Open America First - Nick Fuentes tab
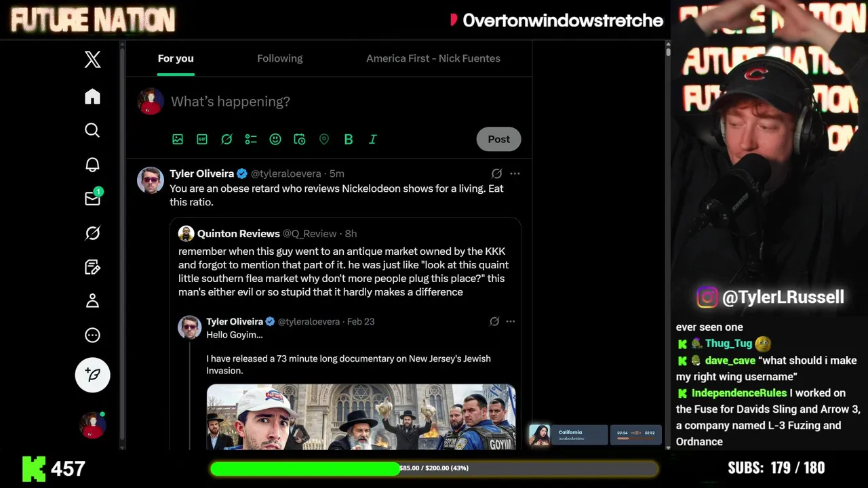 (x=433, y=58)
